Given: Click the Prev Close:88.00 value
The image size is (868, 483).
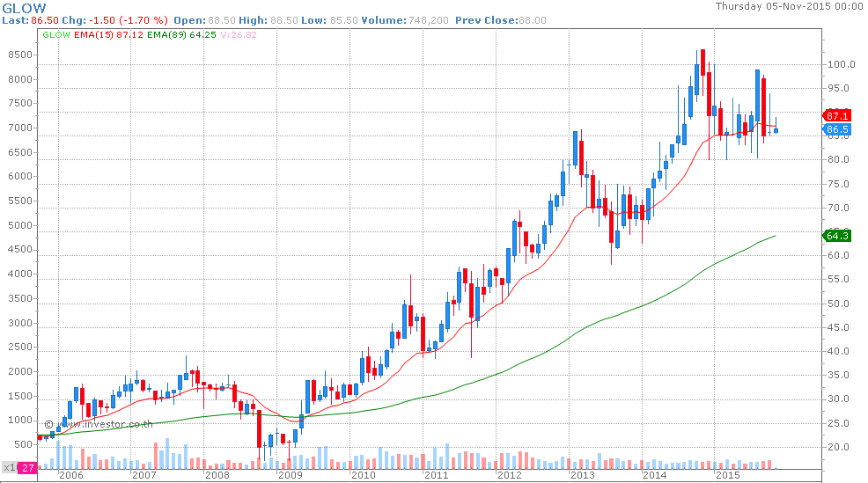Looking at the screenshot, I should click(501, 20).
